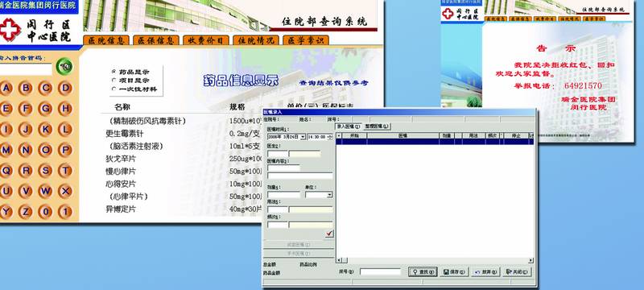
Task: Click the 关闭(C) button
Action: (x=517, y=272)
